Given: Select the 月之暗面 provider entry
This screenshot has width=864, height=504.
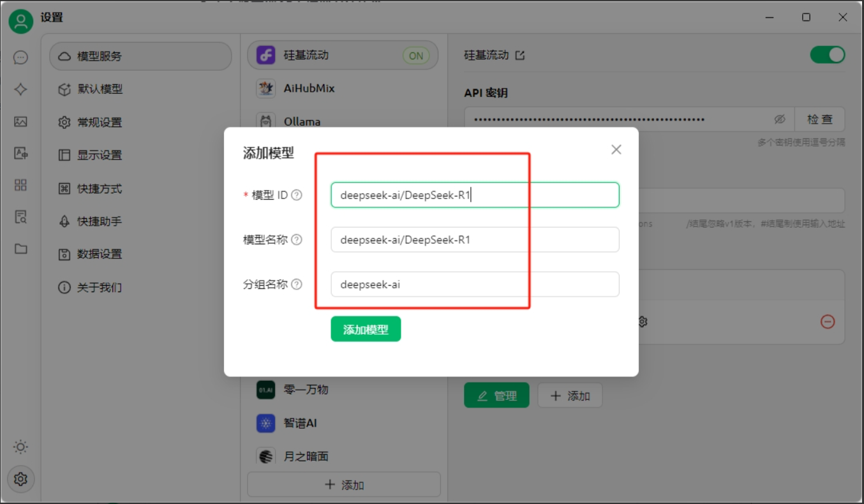Looking at the screenshot, I should coord(343,456).
